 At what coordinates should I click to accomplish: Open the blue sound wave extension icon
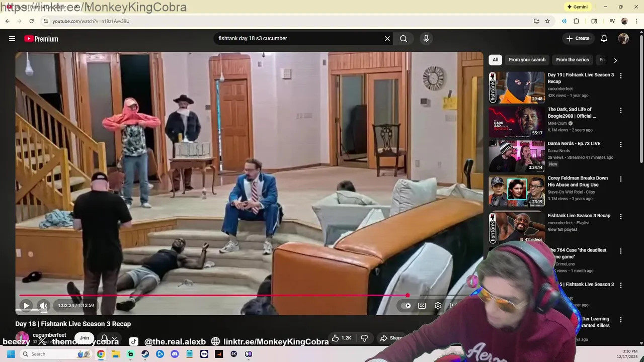coord(564,21)
